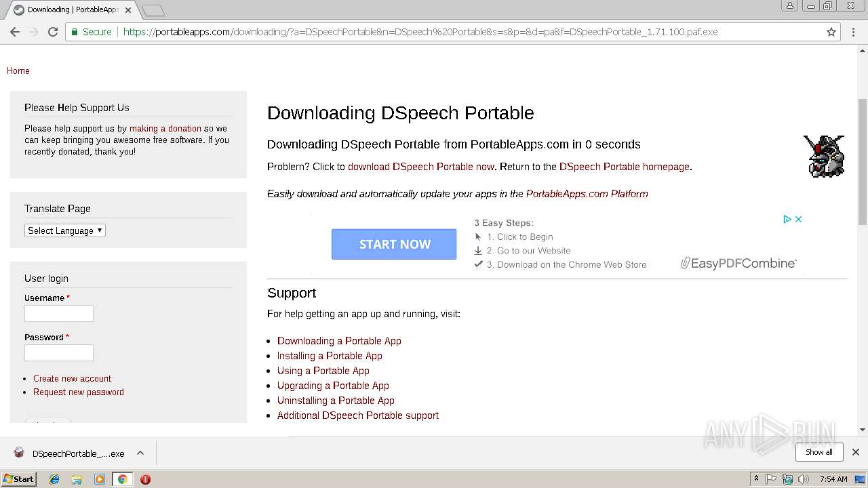Click the browser forward arrow
This screenshot has width=868, height=488.
point(34,32)
